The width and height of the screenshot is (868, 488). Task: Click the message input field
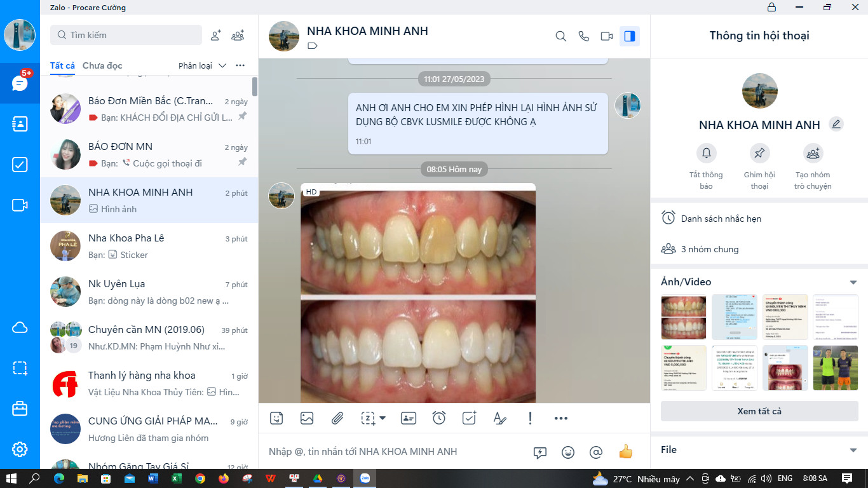coord(394,452)
